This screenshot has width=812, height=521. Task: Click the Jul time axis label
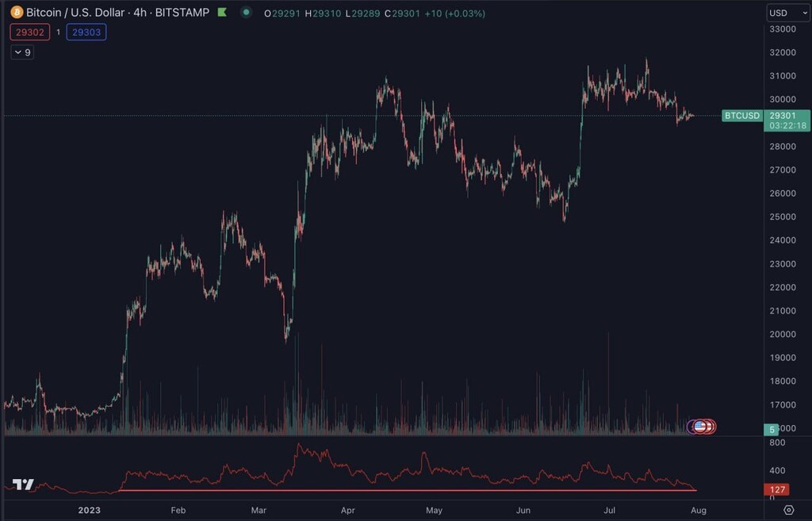coord(610,510)
